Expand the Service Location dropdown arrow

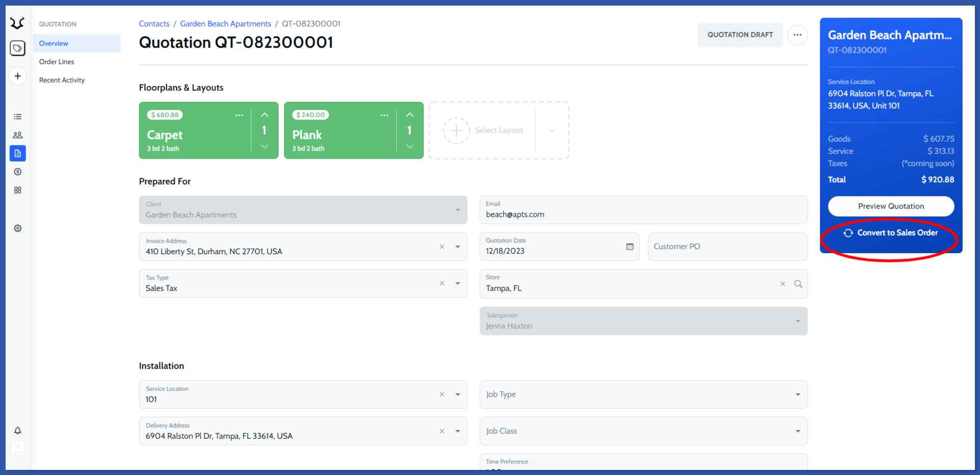(458, 394)
